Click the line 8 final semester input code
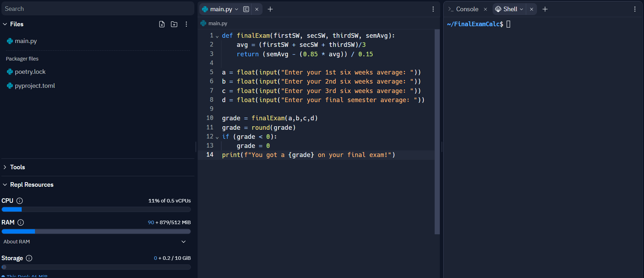Image resolution: width=644 pixels, height=278 pixels. [323, 100]
